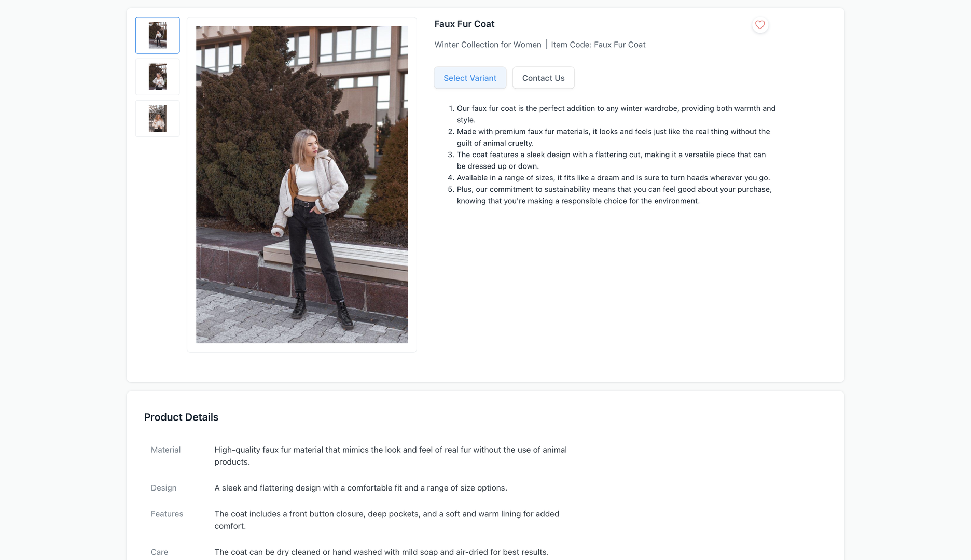Open the Contact Us button
The width and height of the screenshot is (971, 560).
tap(543, 78)
